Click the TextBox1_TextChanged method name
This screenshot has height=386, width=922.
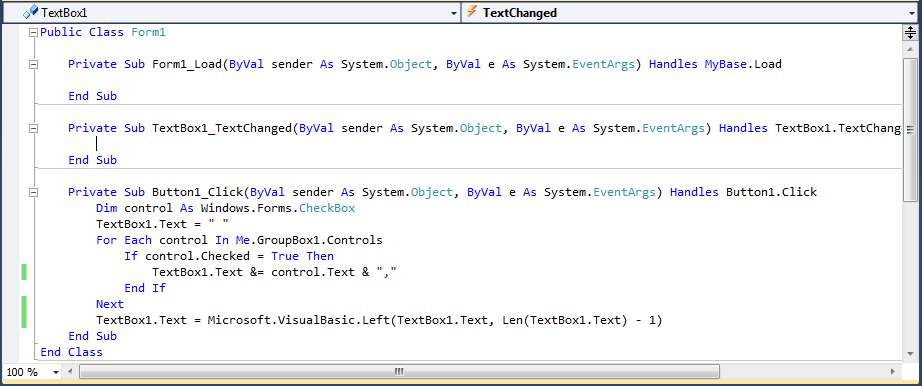pyautogui.click(x=222, y=128)
